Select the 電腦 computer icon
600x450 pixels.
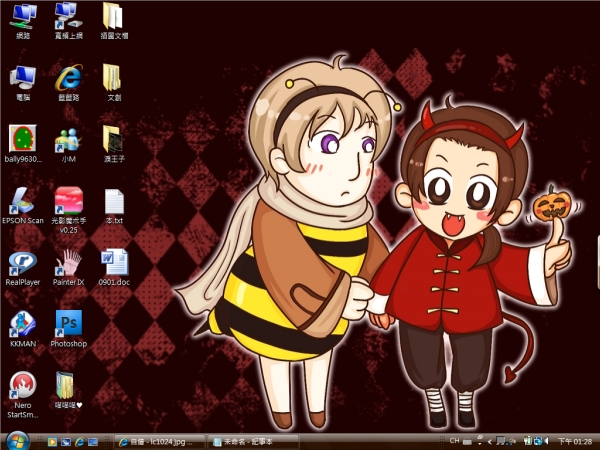pos(23,83)
